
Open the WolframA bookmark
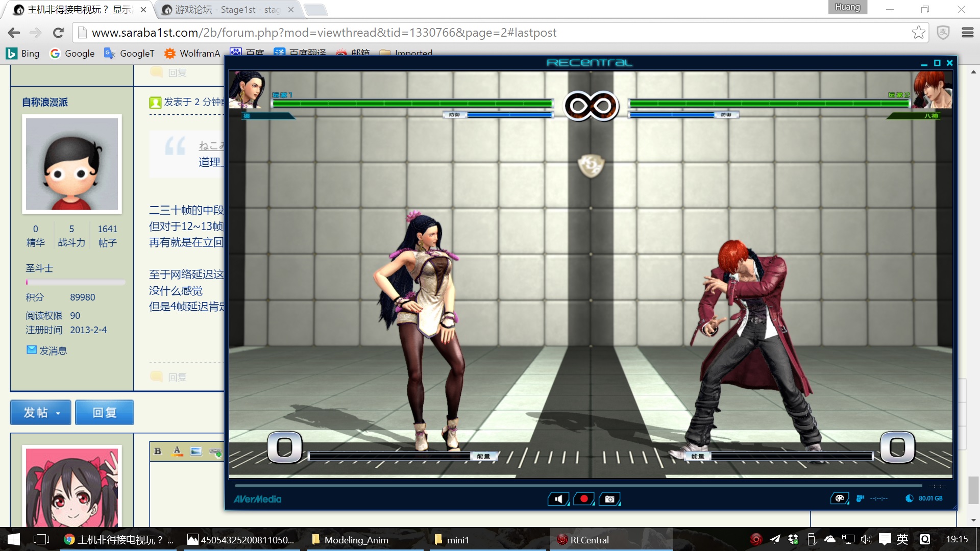tap(192, 54)
